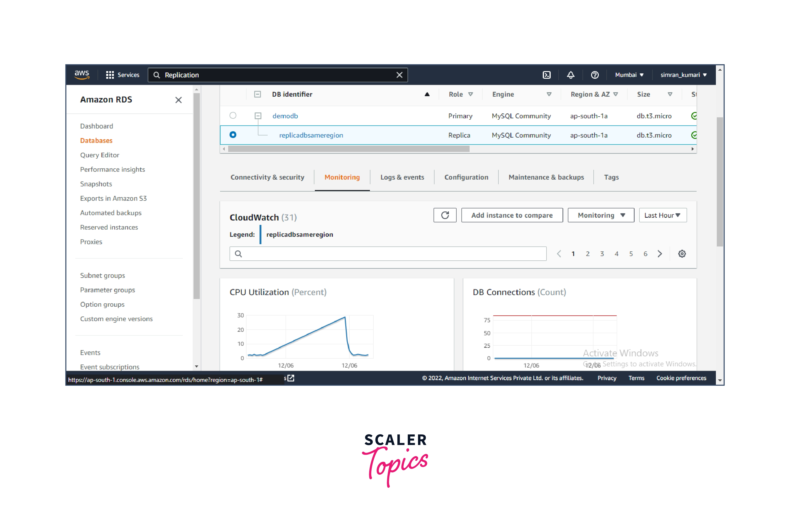Select the replicadbsameregion radio button
The width and height of the screenshot is (790, 532).
(233, 135)
